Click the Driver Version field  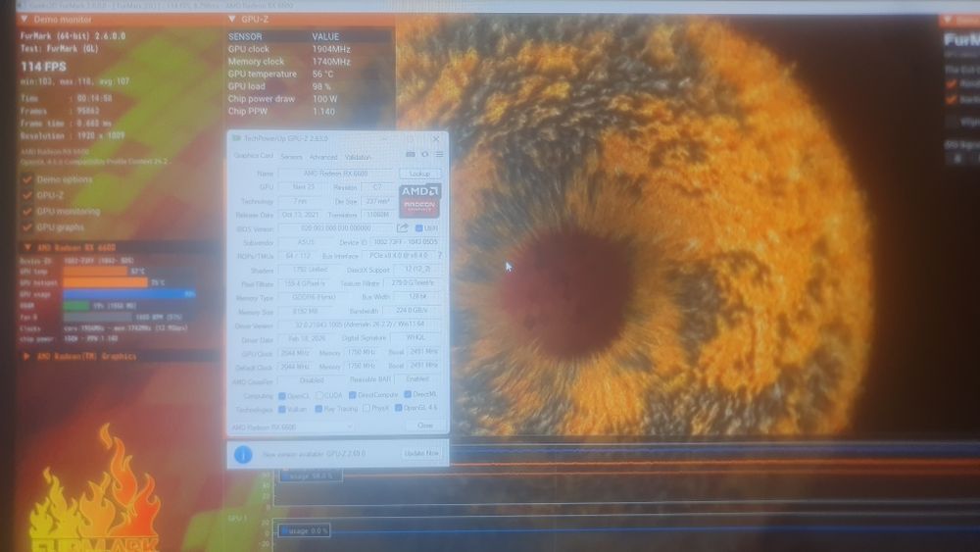(360, 324)
